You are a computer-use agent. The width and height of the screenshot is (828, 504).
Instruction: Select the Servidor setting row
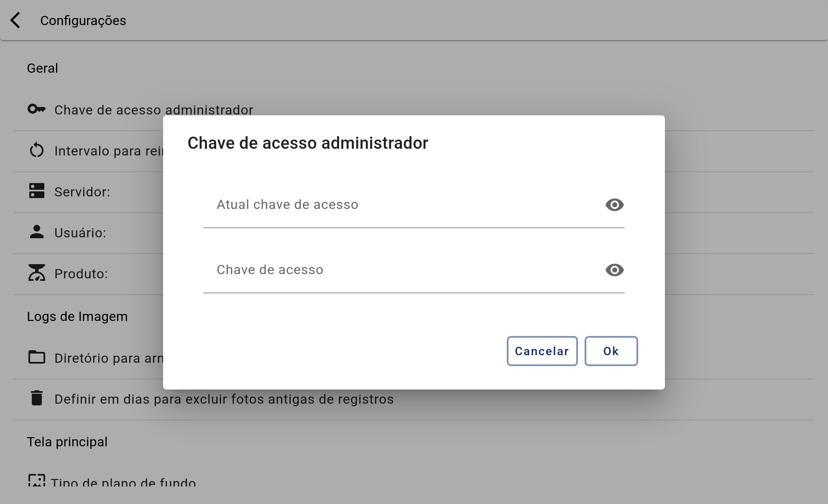[88, 192]
